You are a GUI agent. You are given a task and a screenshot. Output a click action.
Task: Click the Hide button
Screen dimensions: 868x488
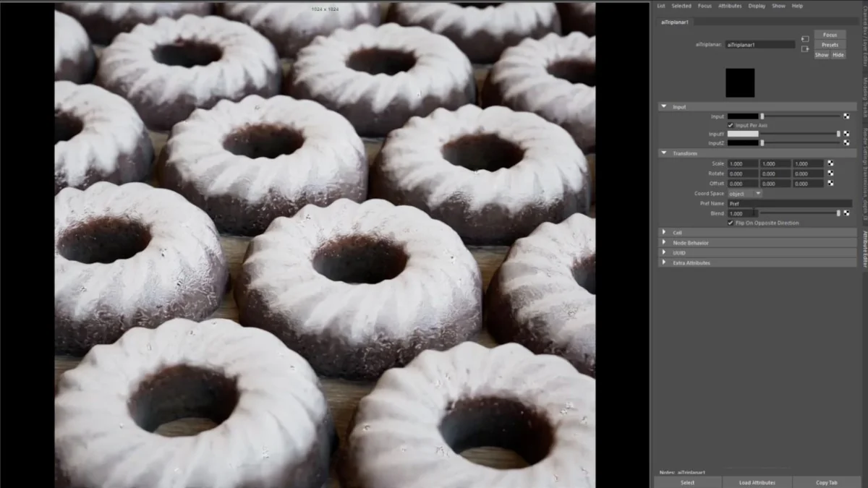click(x=838, y=55)
